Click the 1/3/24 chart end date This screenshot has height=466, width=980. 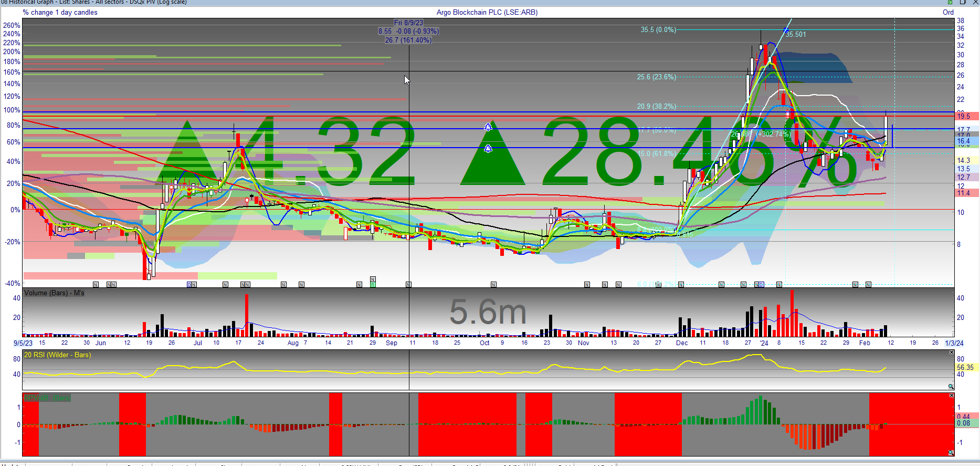tap(954, 343)
